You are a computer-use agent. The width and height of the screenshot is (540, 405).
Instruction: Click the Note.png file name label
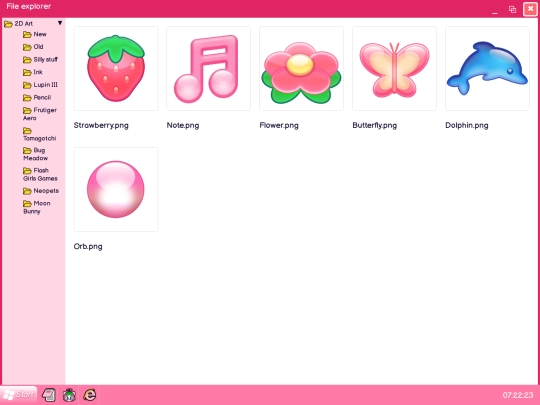pos(183,125)
